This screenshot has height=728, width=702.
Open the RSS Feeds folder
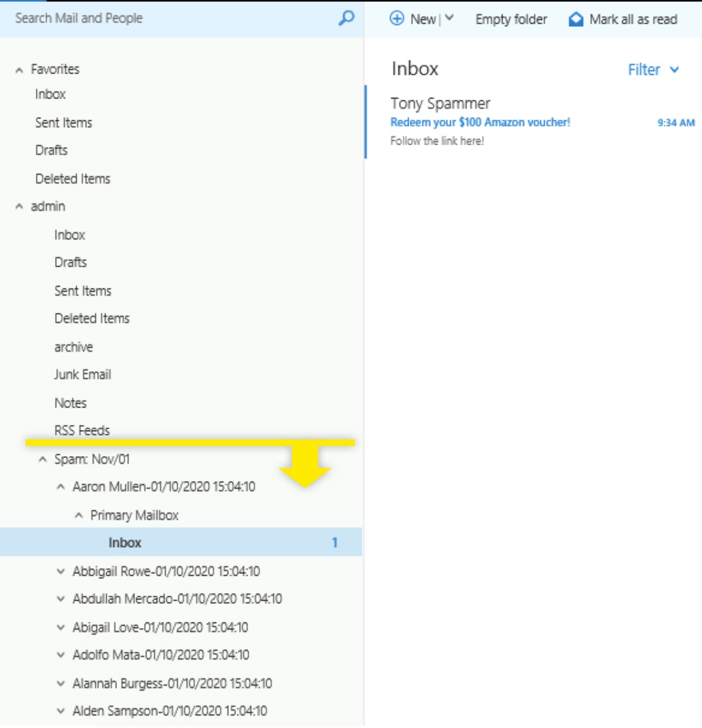point(82,431)
